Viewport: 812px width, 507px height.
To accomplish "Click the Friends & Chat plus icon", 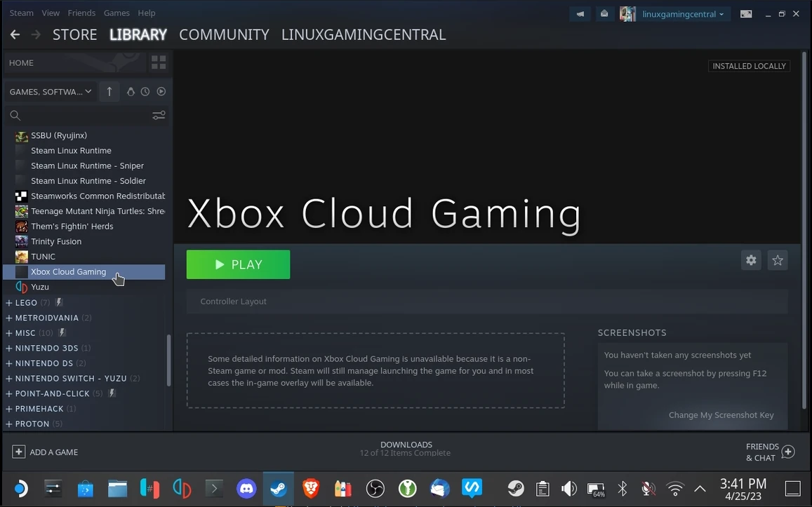I will tap(787, 452).
